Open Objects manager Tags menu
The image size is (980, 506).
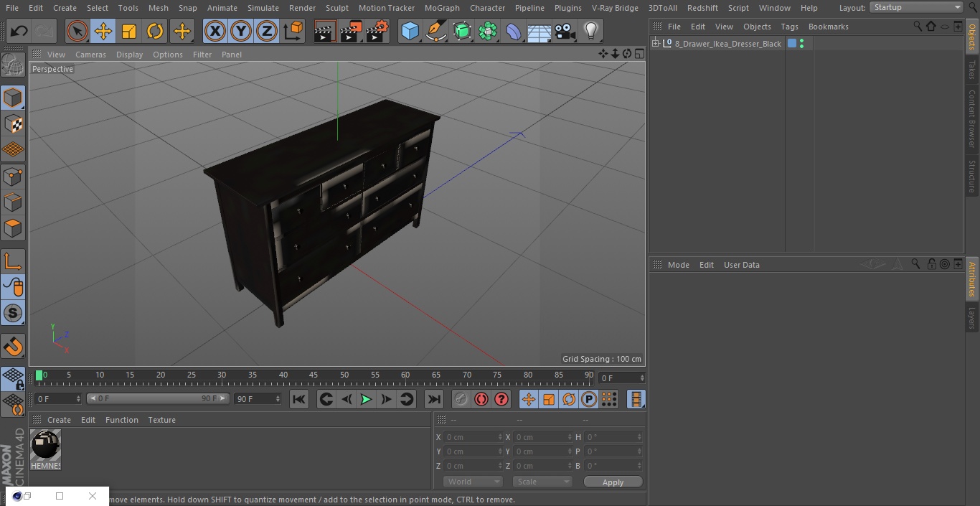(x=789, y=27)
